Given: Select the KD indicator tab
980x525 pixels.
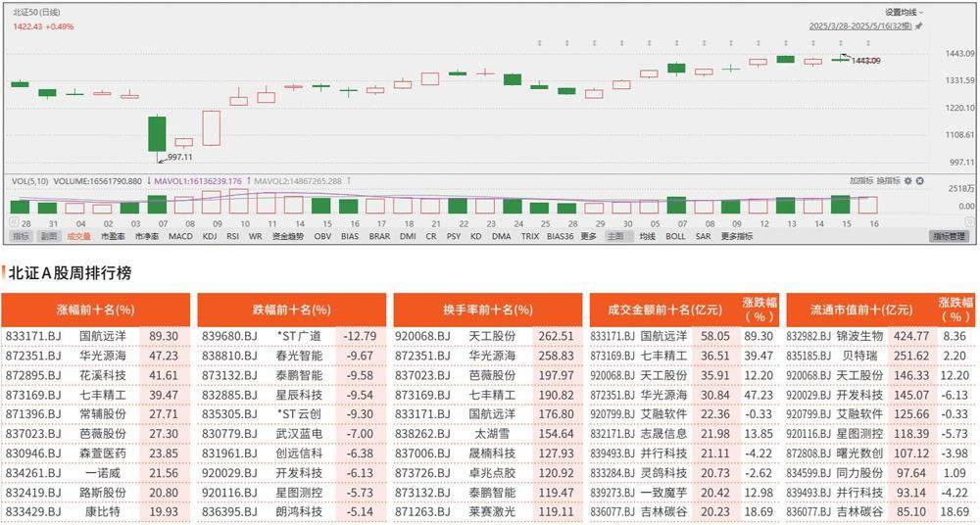Looking at the screenshot, I should [x=475, y=236].
